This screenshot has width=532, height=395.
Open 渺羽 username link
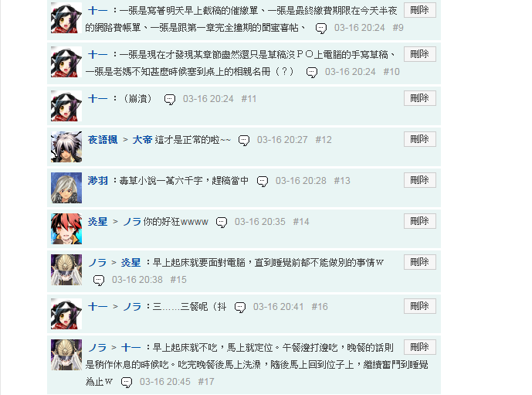click(x=98, y=181)
